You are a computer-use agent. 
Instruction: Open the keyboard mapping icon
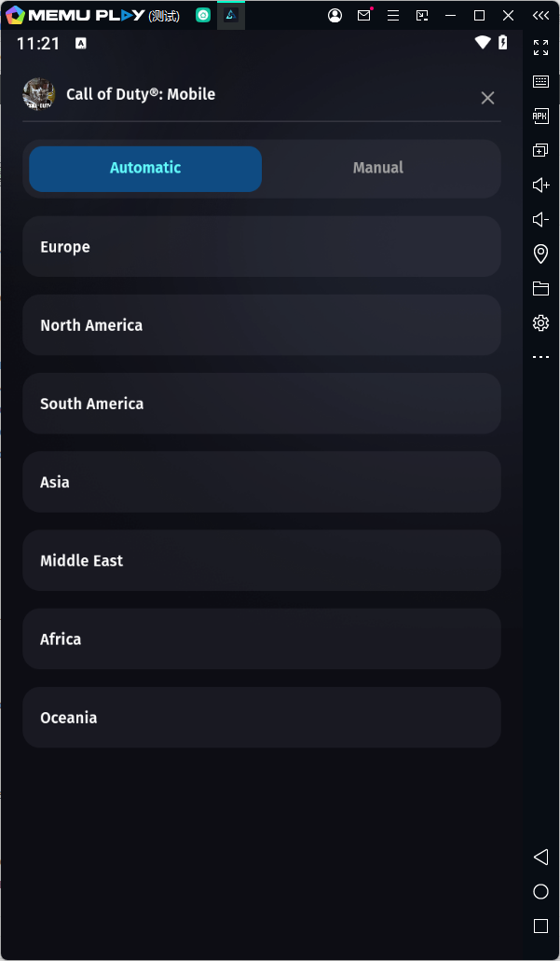coord(540,81)
